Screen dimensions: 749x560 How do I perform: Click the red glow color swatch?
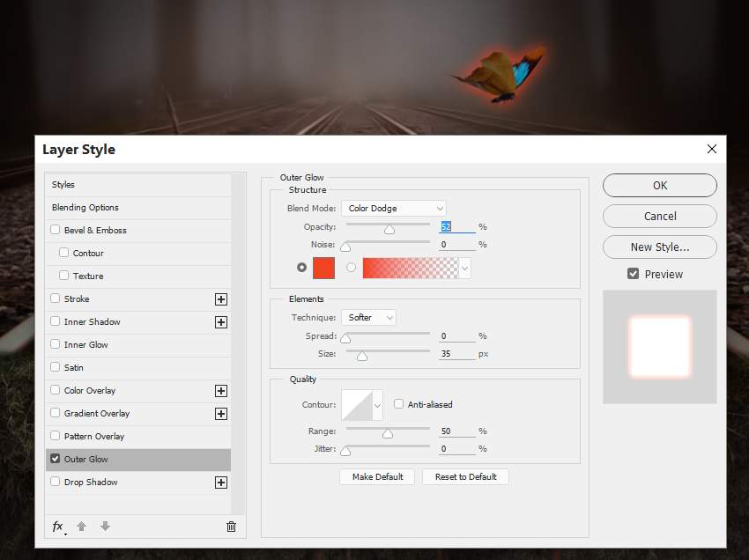(x=323, y=268)
